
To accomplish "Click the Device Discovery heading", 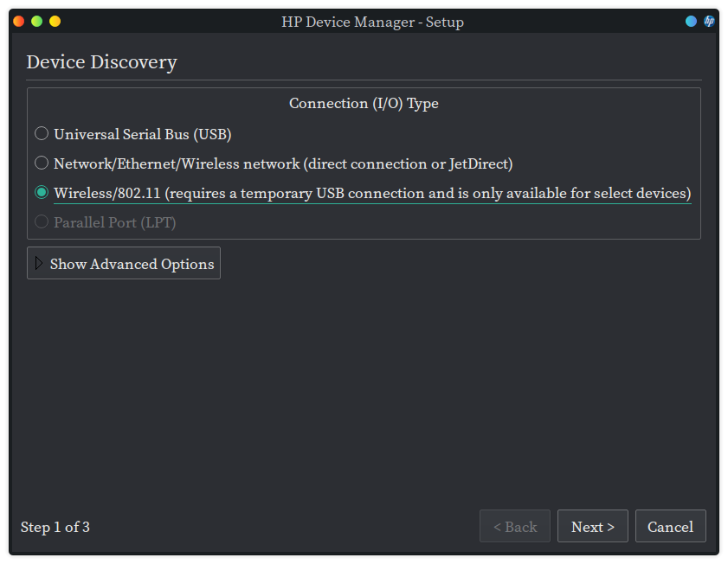I will tap(101, 62).
